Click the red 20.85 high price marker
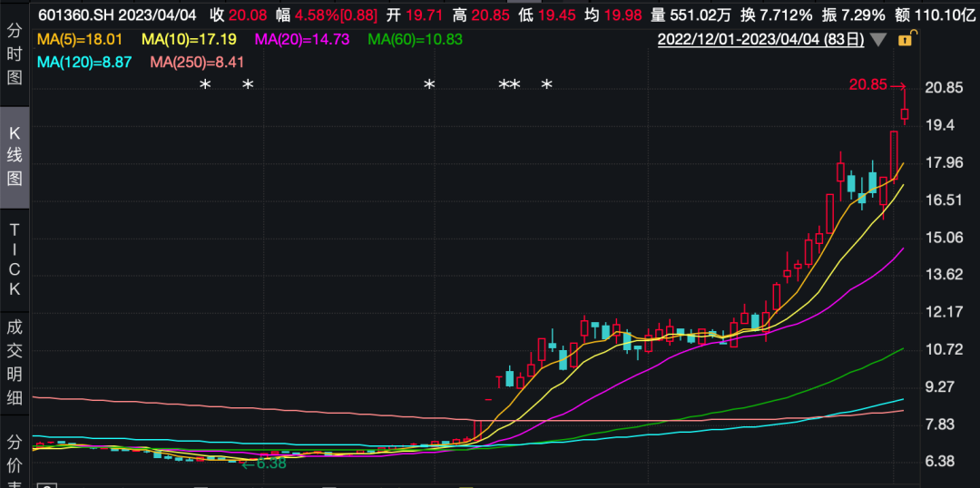This screenshot has height=488, width=980. coord(868,85)
